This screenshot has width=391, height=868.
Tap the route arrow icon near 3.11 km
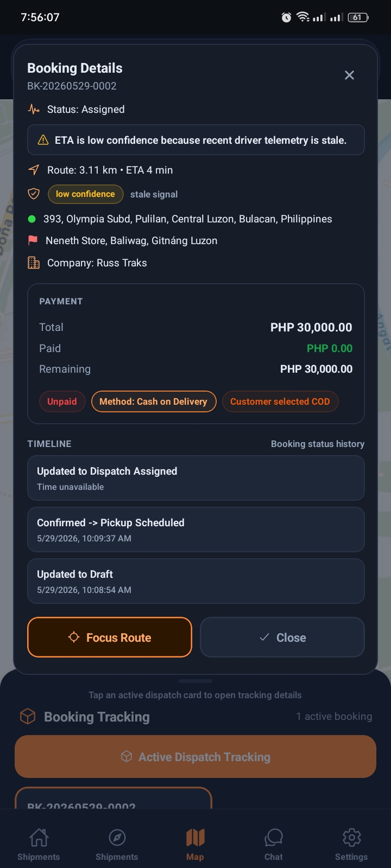[x=34, y=170]
